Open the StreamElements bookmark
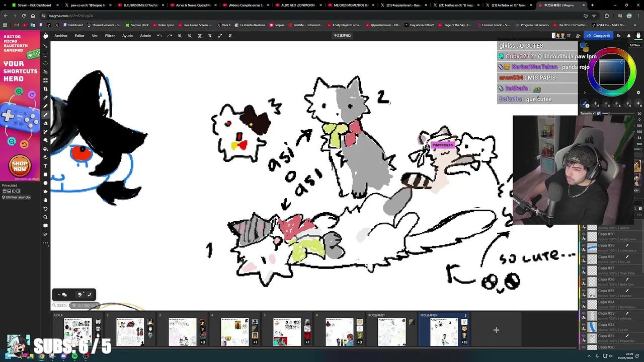644x362 pixels. (x=104, y=25)
